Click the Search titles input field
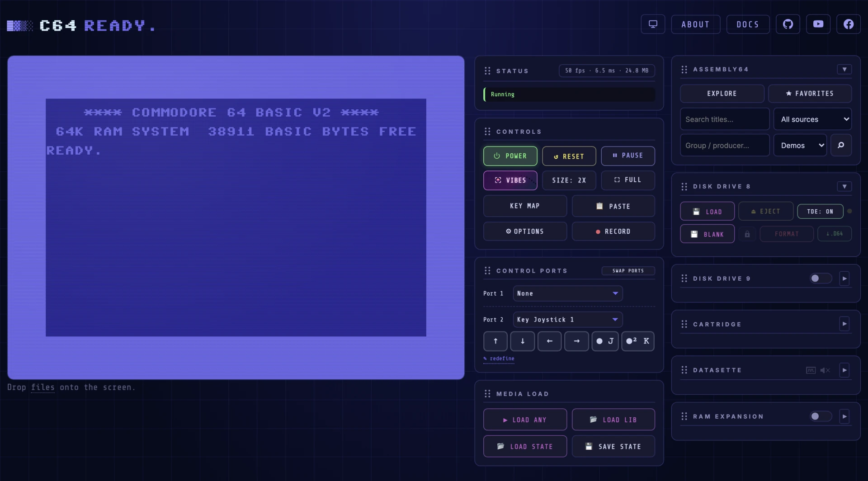 click(x=725, y=119)
